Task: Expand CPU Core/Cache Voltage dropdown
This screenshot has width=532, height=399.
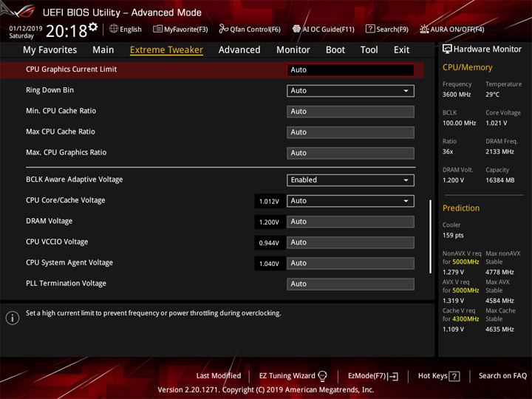Action: (x=350, y=201)
